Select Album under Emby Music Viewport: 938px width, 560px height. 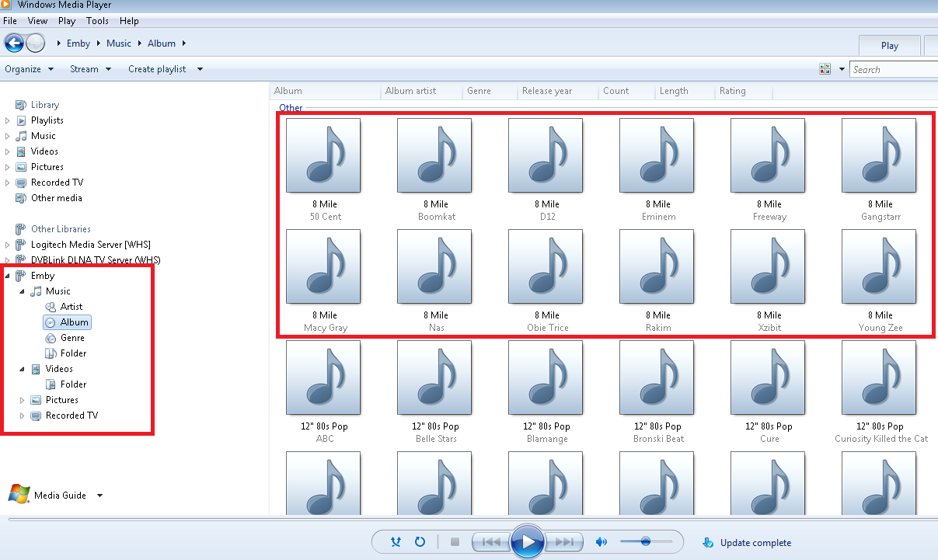67,322
